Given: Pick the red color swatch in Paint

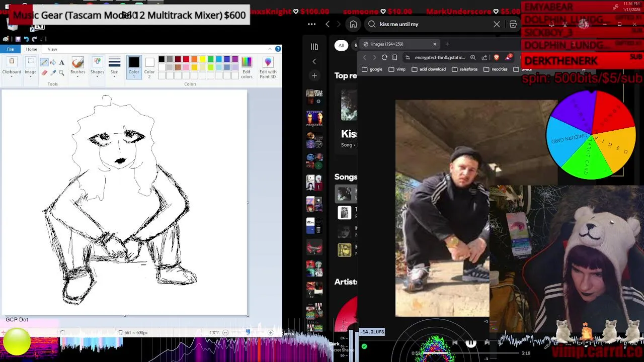Looking at the screenshot, I should 186,59.
